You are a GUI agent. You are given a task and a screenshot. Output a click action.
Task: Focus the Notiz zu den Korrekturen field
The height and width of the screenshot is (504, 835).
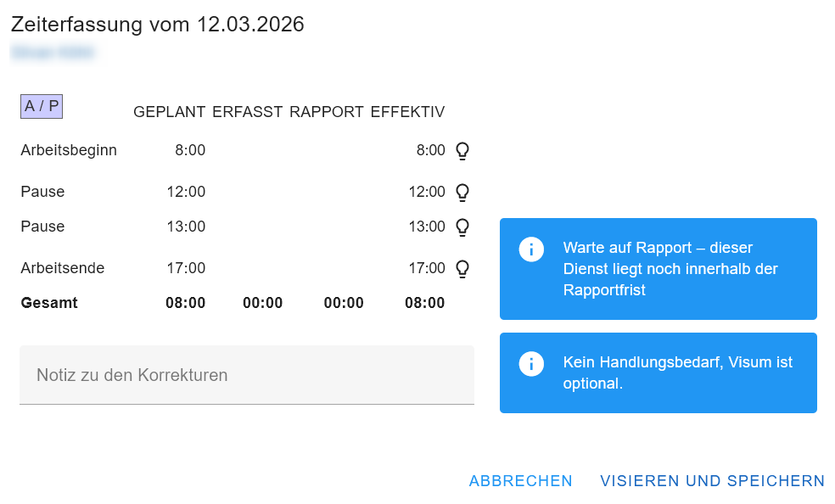coord(246,375)
